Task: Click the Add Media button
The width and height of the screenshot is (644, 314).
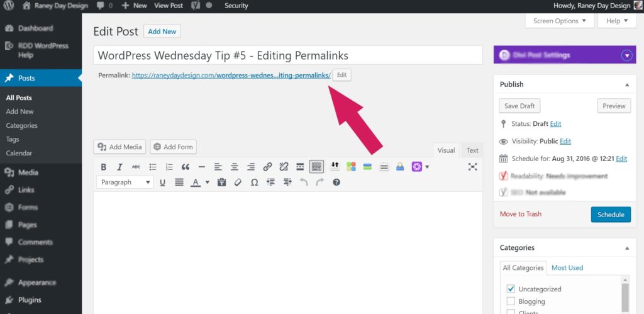Action: [120, 147]
